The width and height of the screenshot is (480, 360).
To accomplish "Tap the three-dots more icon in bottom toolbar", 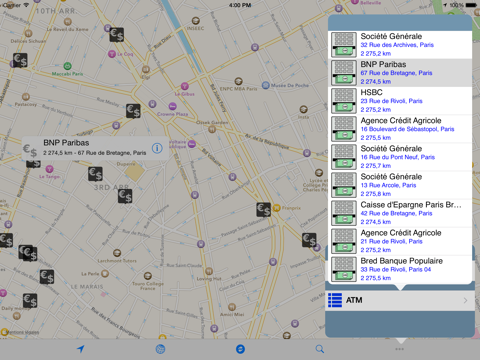I will coord(400,349).
